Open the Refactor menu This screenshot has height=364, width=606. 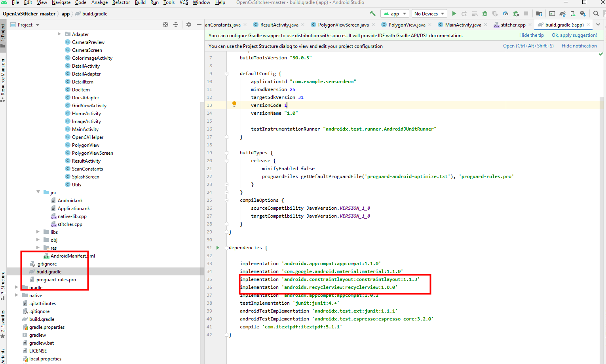[x=121, y=2]
